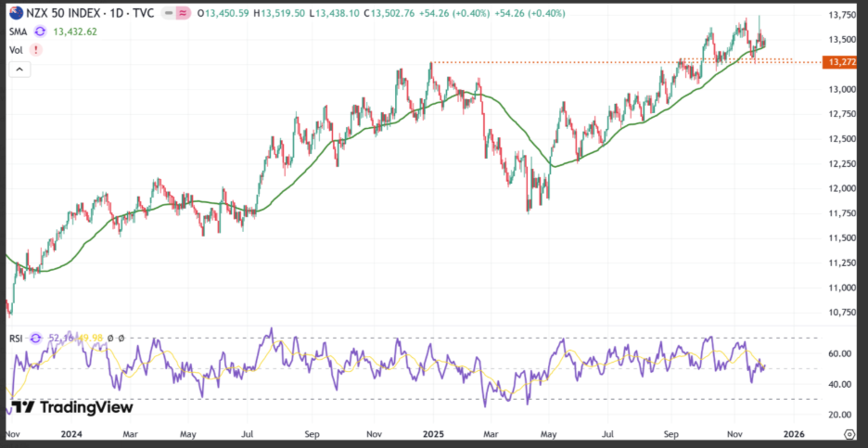Image resolution: width=868 pixels, height=448 pixels.
Task: Click the SMA value 13,432.62
Action: tap(75, 32)
